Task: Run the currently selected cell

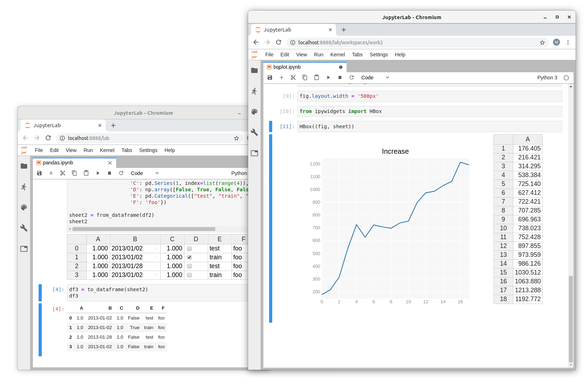Action: pyautogui.click(x=328, y=77)
